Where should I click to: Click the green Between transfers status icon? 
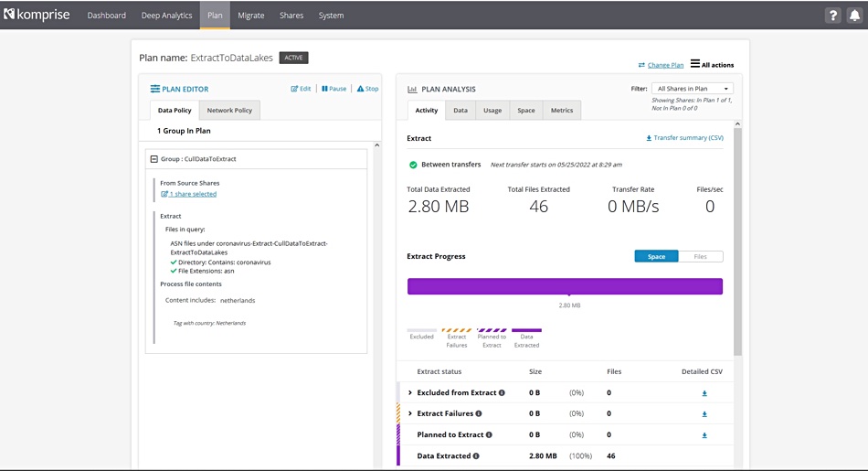click(x=413, y=165)
